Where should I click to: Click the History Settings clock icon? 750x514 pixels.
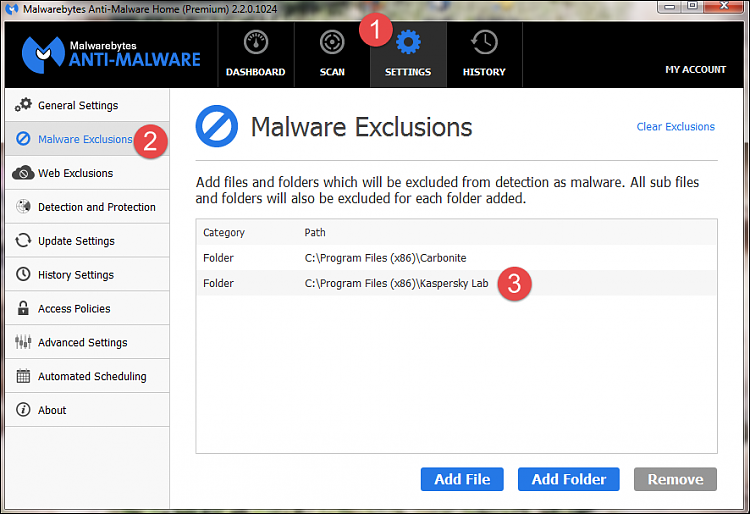coord(23,274)
